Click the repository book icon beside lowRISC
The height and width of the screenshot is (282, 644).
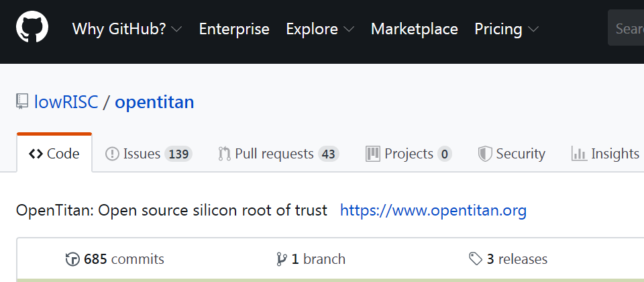(22, 101)
